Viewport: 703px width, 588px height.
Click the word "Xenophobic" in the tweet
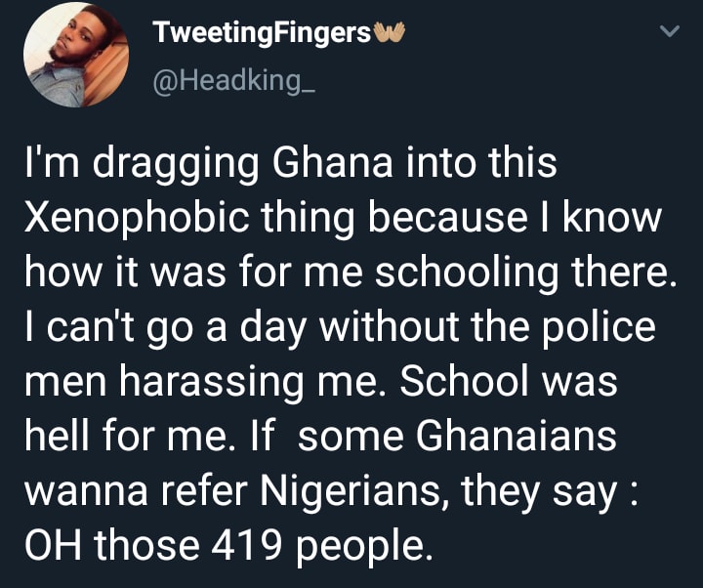pos(137,219)
